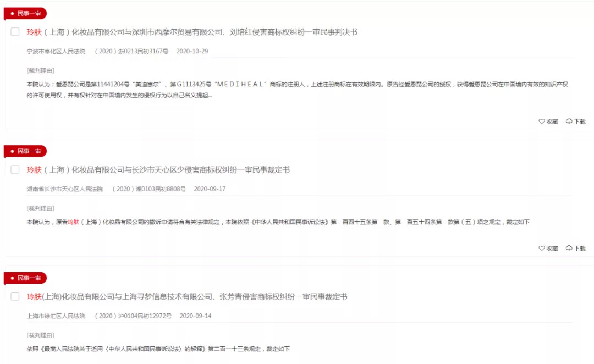Screen dimensions: 594x364
Task: Tick the checkbox for the 上海寻梦信息技术 case
Action: 15,296
